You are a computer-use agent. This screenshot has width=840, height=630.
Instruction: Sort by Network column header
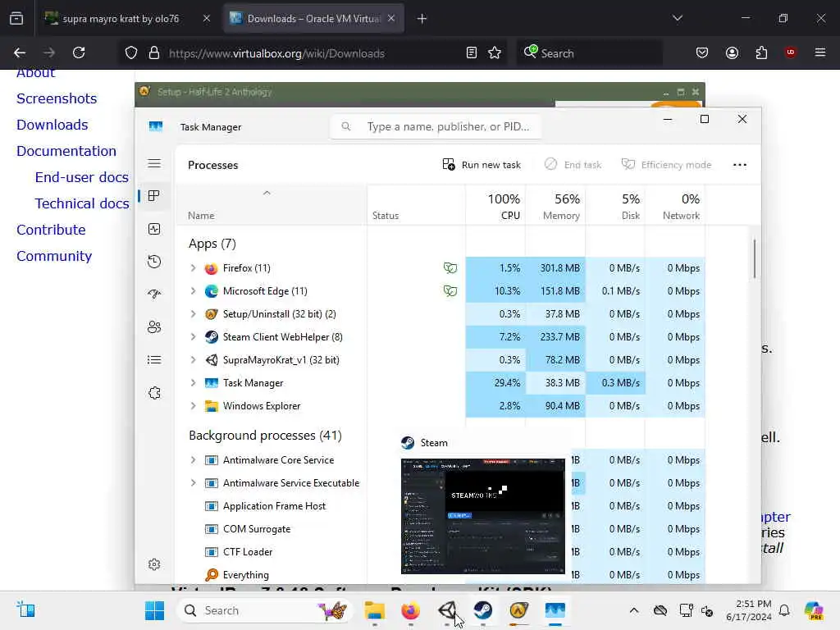click(x=675, y=206)
